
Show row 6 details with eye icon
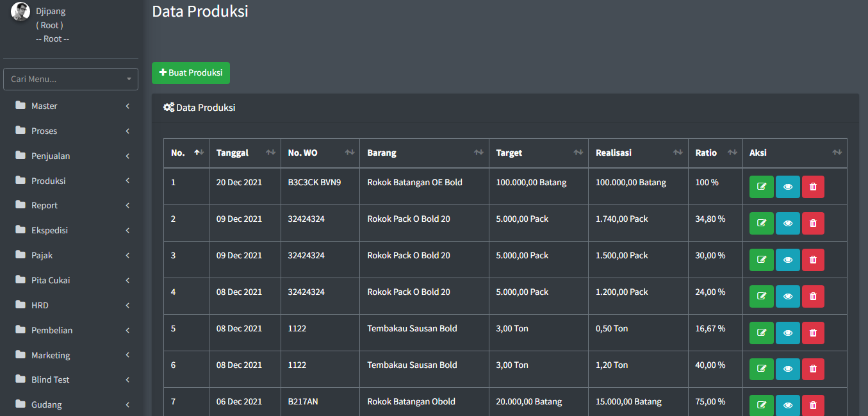(787, 369)
